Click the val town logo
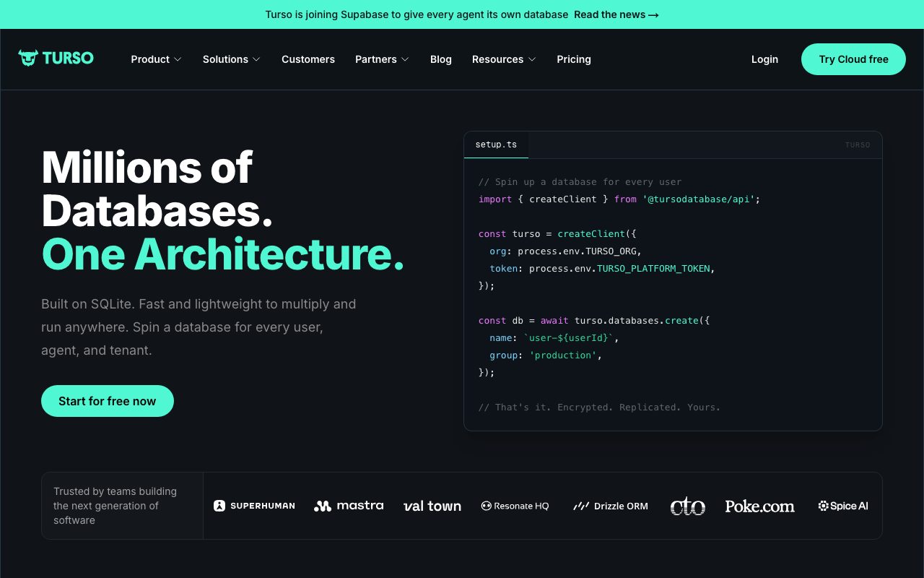Screen dimensions: 924x578 pyautogui.click(x=432, y=506)
